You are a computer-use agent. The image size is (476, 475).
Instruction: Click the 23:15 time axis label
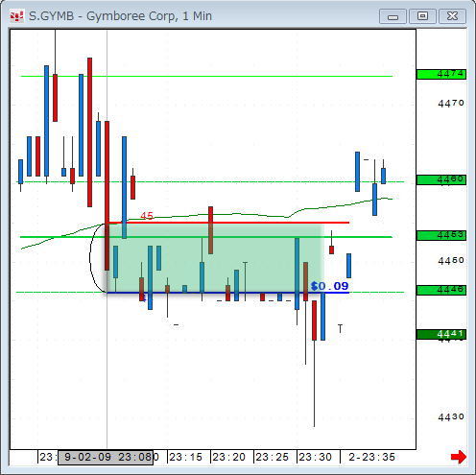[x=186, y=457]
